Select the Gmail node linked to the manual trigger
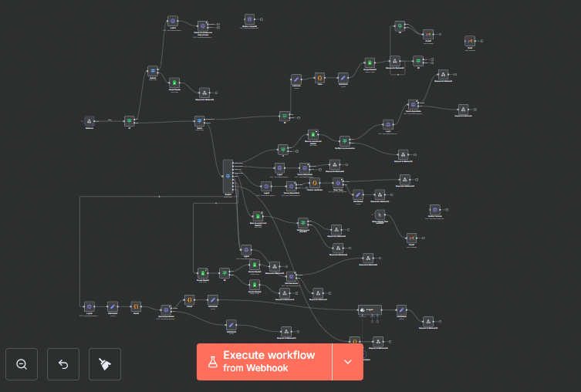The height and width of the screenshot is (392, 581). (411, 238)
